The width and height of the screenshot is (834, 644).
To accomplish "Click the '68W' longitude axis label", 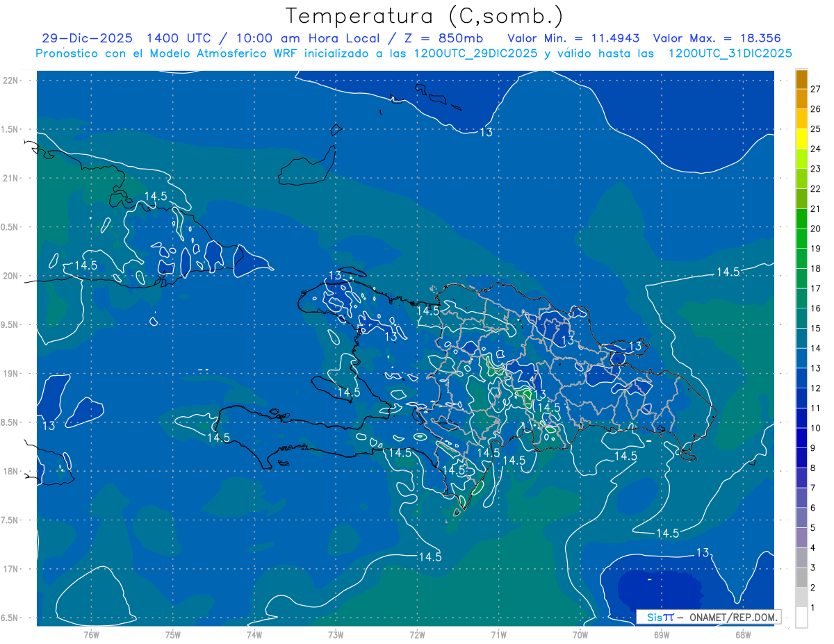I will [x=743, y=634].
